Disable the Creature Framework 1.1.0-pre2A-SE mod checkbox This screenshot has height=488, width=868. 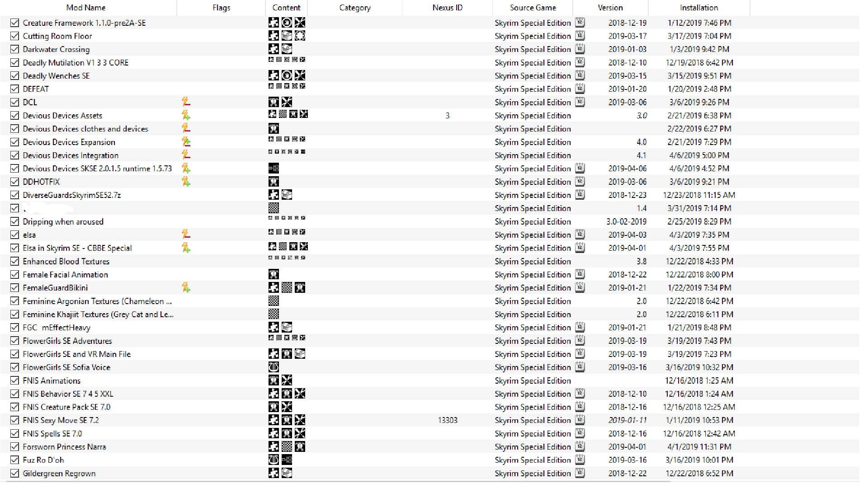[x=14, y=23]
